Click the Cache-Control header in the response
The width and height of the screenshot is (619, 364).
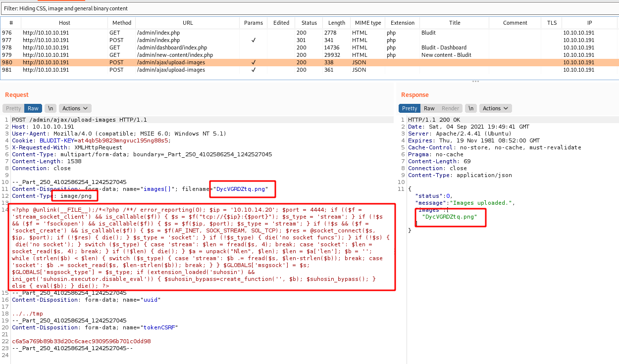[495, 147]
